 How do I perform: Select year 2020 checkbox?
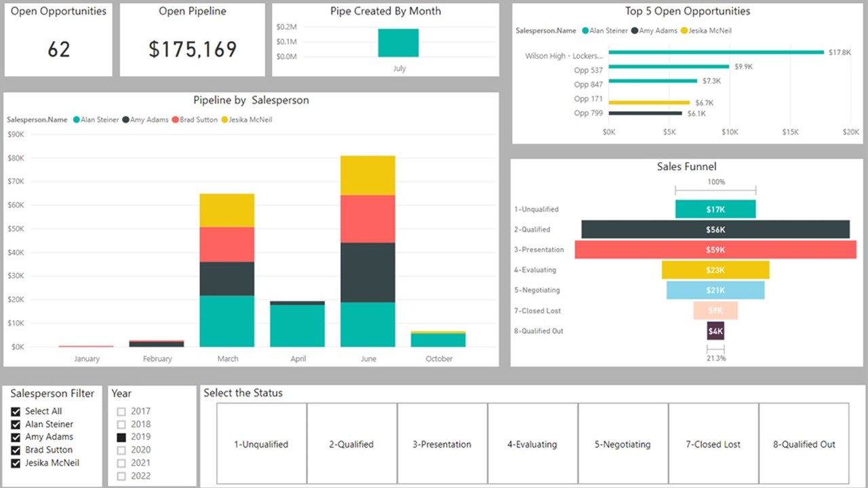pos(121,450)
